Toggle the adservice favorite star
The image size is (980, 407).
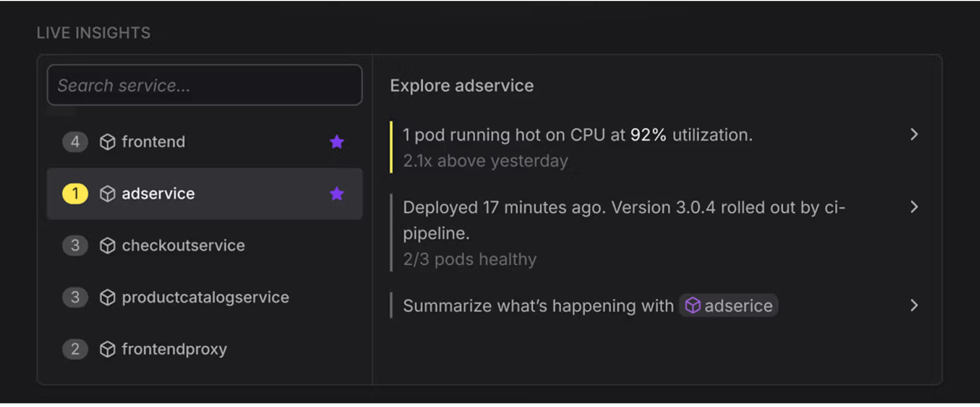(337, 194)
